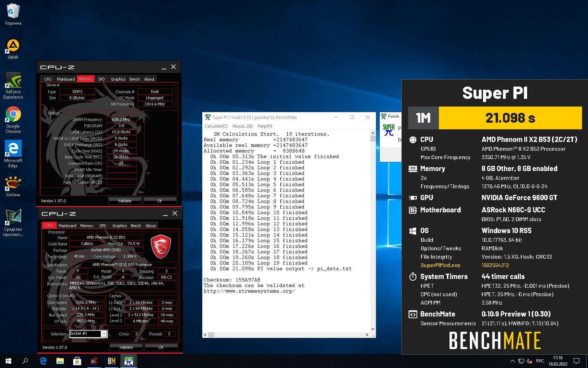Switch to CPU tab in upper CPU-Z window
Screen dimensions: 588x368
(x=48, y=79)
